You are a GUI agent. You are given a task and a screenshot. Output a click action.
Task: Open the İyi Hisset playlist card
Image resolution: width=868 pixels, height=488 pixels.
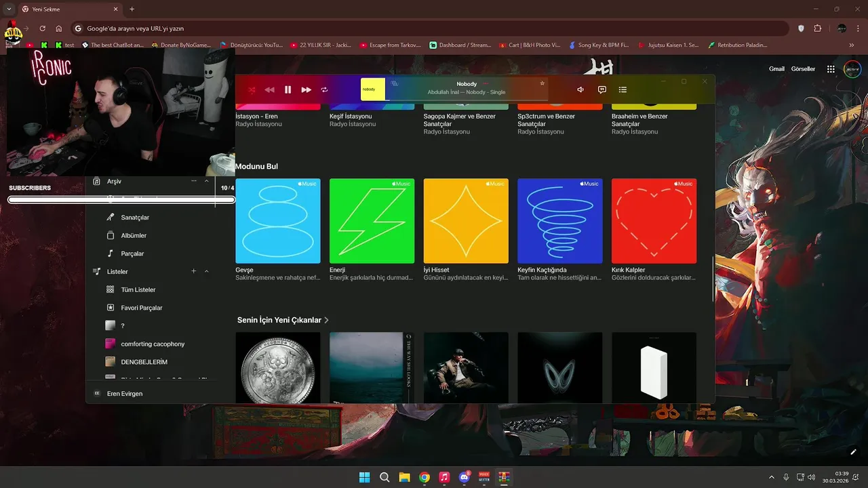pyautogui.click(x=466, y=221)
